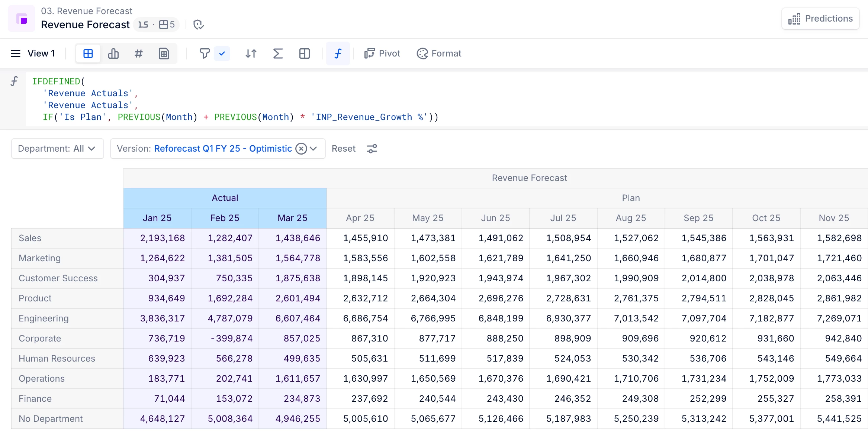Expand the Version filter dropdown chevron
The height and width of the screenshot is (440, 868).
(314, 149)
